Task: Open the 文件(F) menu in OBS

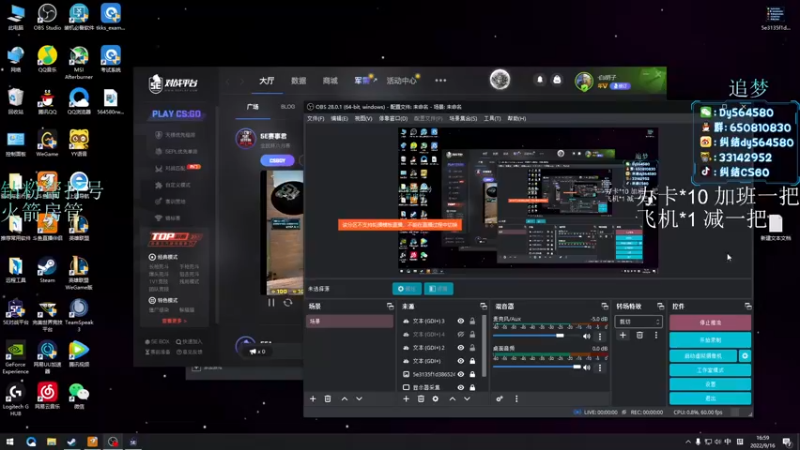Action: (x=315, y=118)
